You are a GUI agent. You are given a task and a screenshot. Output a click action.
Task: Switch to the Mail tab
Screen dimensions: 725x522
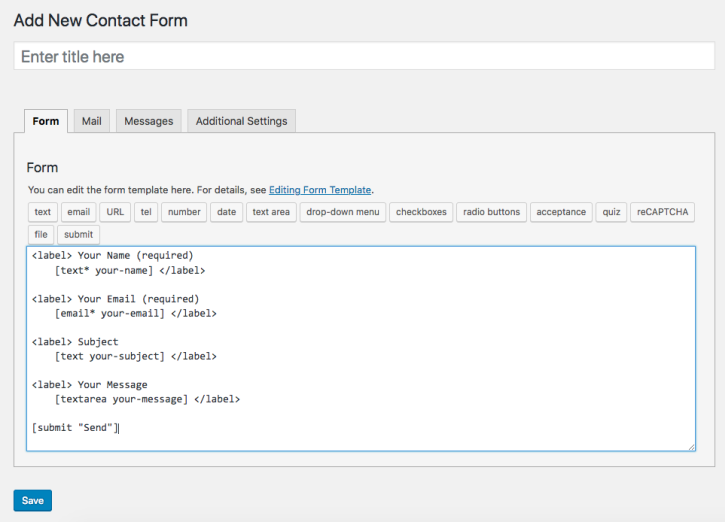click(x=92, y=121)
